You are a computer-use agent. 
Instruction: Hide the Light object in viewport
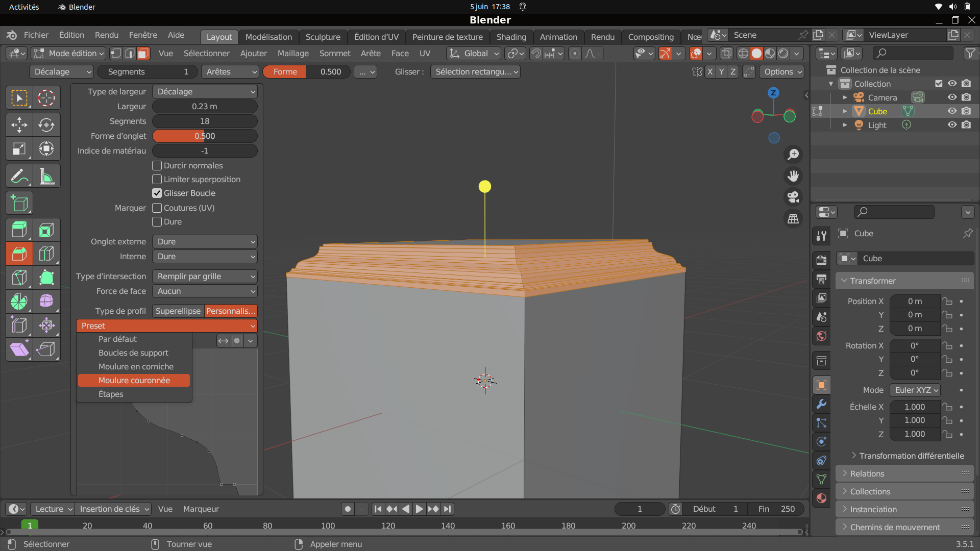952,125
